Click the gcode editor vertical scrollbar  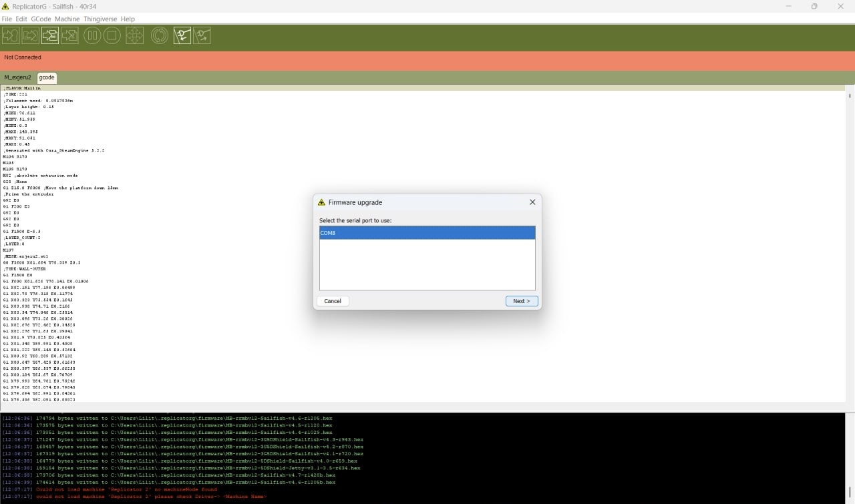point(850,247)
